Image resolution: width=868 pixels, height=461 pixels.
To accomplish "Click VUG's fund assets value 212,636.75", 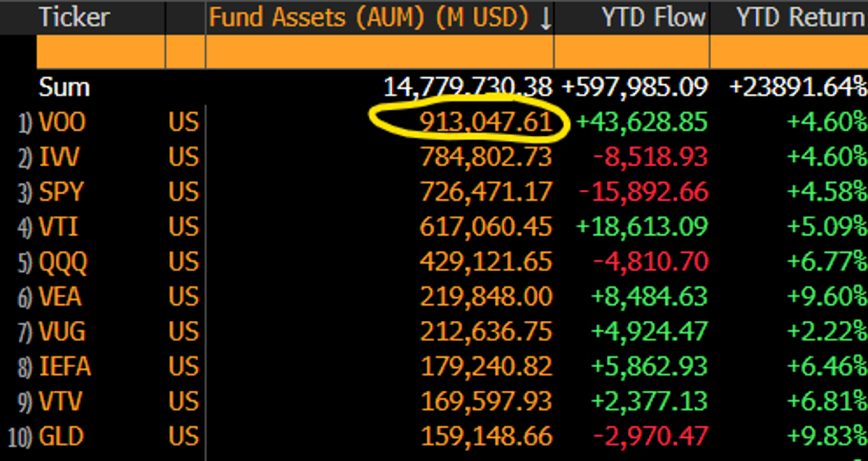I will (x=485, y=332).
